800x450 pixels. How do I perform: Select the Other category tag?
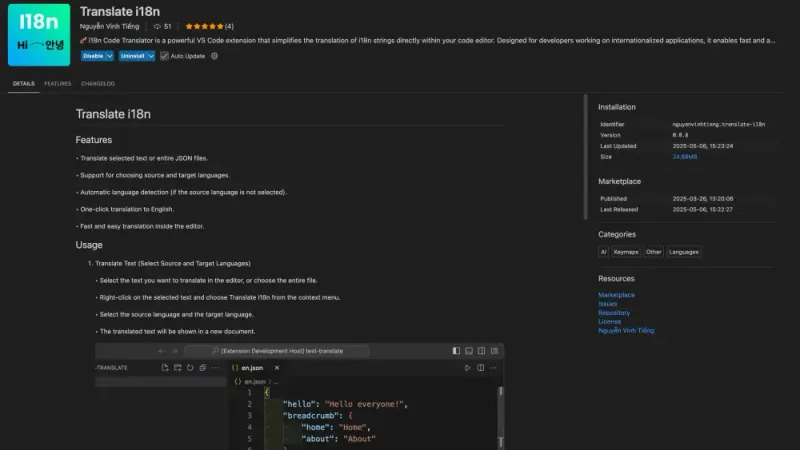[x=653, y=252]
